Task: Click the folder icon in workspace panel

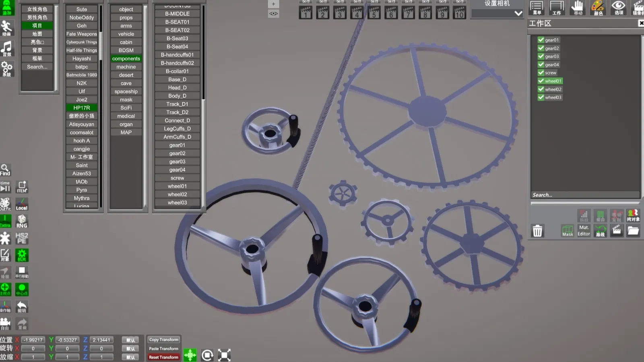Action: pyautogui.click(x=633, y=231)
